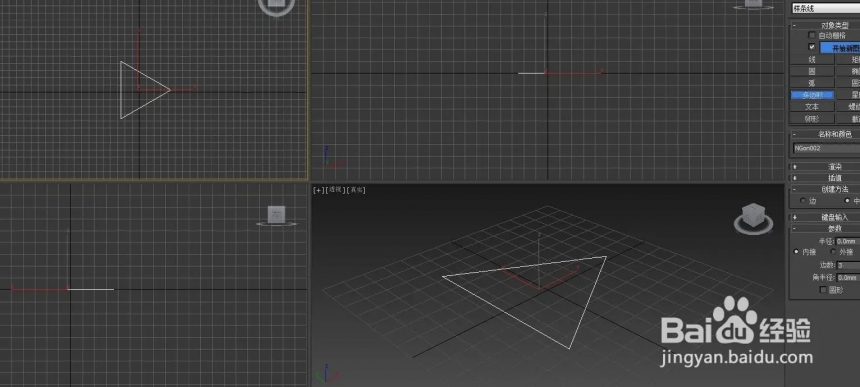Click the 边数 value field

848,265
